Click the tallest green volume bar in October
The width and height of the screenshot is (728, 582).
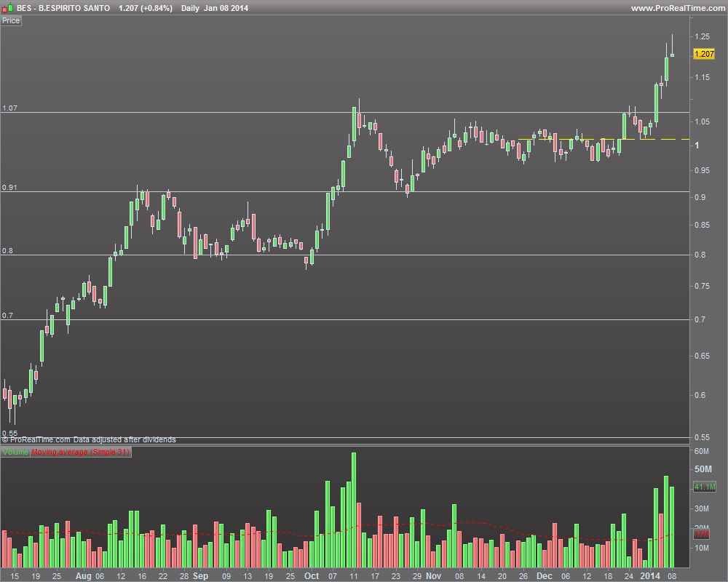point(354,510)
